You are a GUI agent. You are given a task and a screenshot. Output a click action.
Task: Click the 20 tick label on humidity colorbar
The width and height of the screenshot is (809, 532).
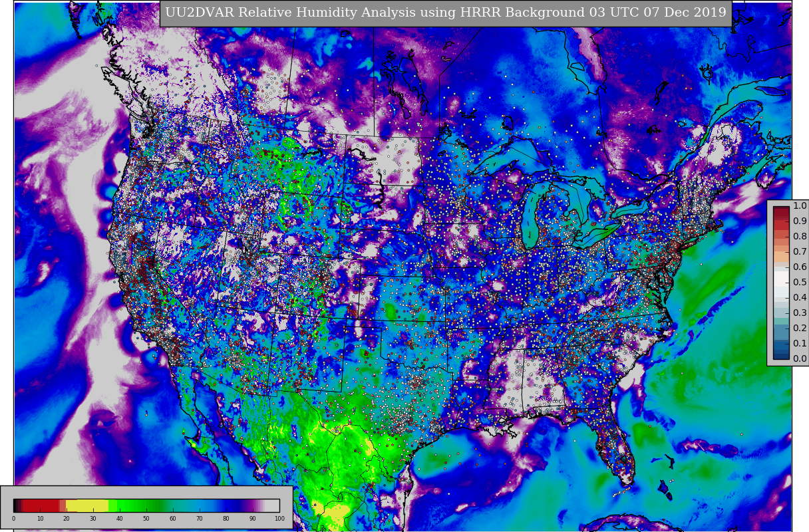point(67,519)
